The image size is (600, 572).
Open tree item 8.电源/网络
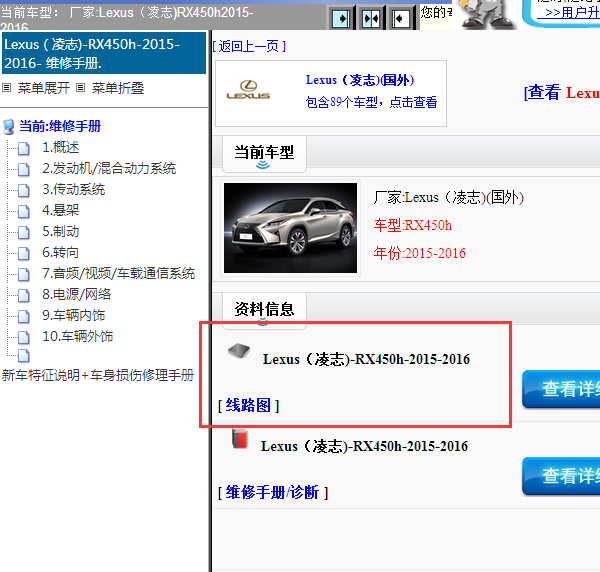pos(77,294)
